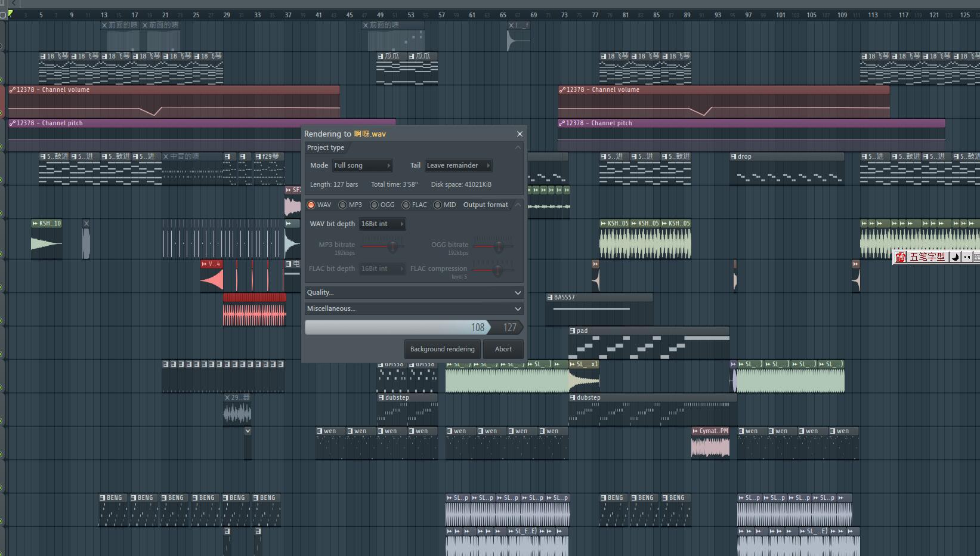Screen dimensions: 980x556
Task: Select the pad pattern clip notes
Action: (x=649, y=346)
